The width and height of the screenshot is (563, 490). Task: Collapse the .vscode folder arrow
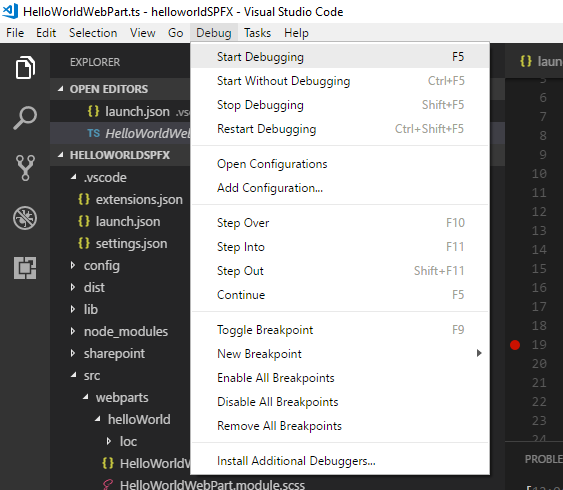click(74, 177)
